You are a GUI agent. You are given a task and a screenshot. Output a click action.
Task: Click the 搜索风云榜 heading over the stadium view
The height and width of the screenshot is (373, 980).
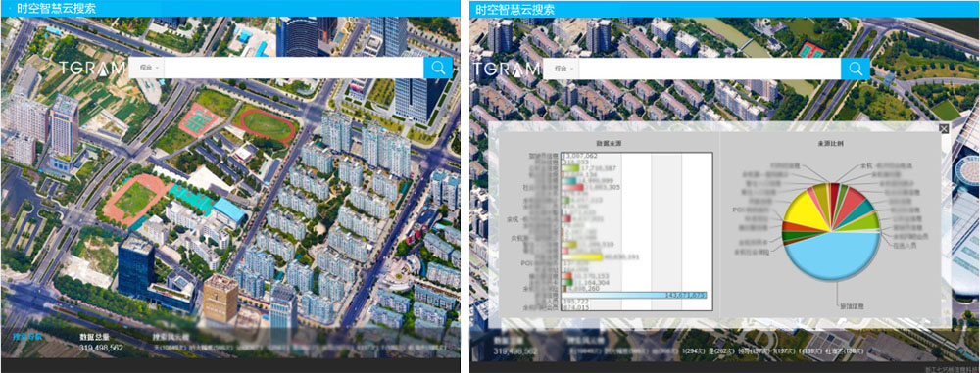click(x=171, y=336)
